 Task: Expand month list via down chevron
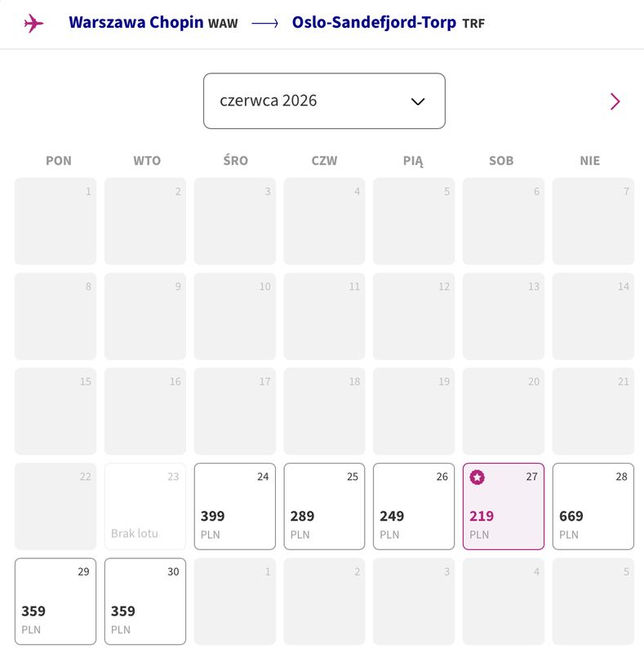click(418, 101)
